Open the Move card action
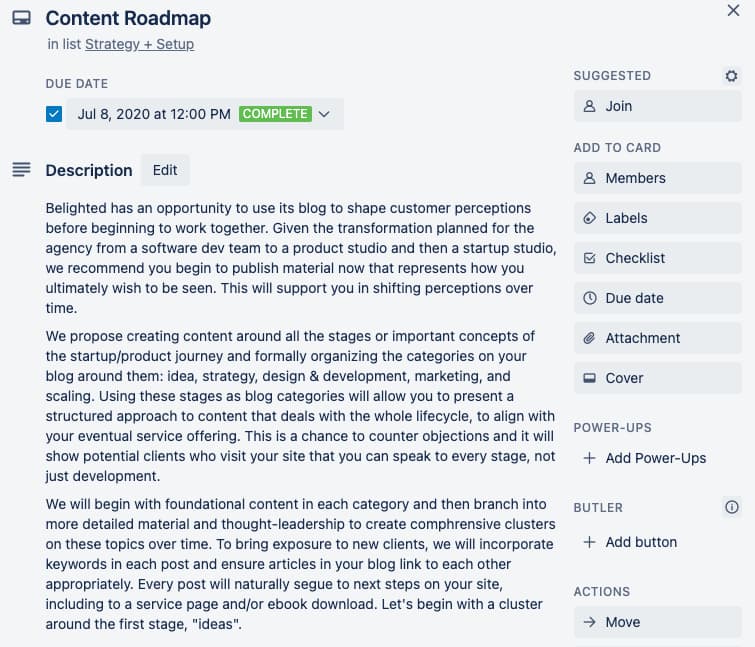 point(656,622)
